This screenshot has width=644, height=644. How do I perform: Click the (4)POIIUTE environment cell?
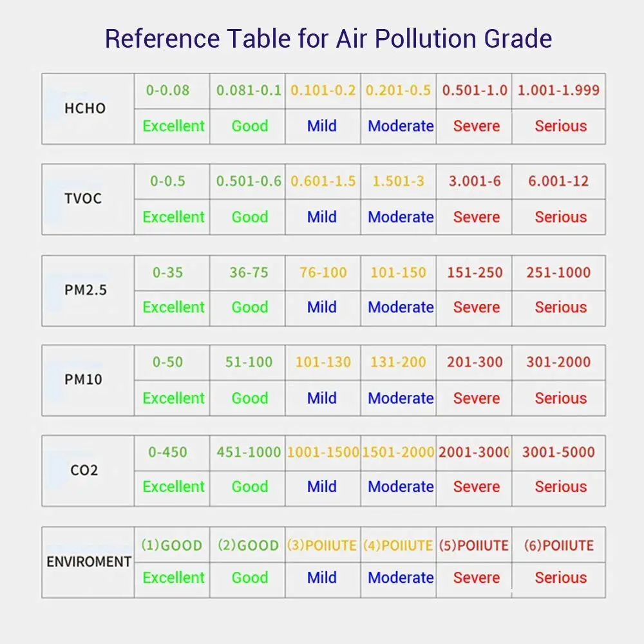[398, 545]
